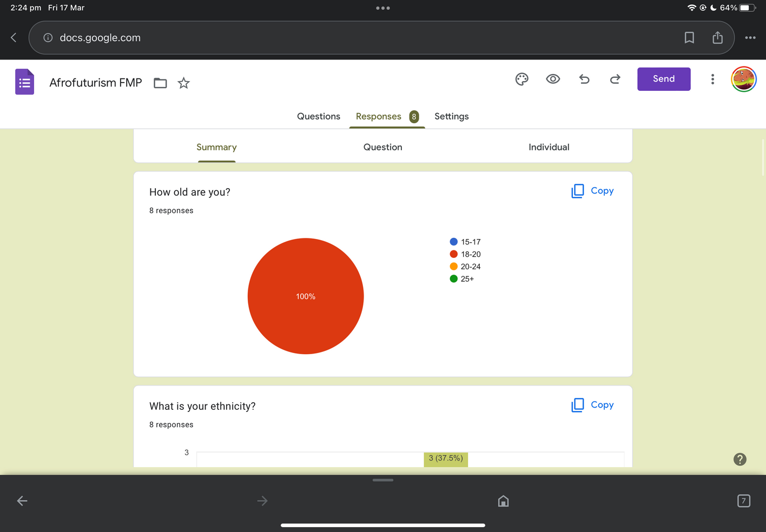Click the Send button
Screen dimensions: 766x532
[663, 79]
